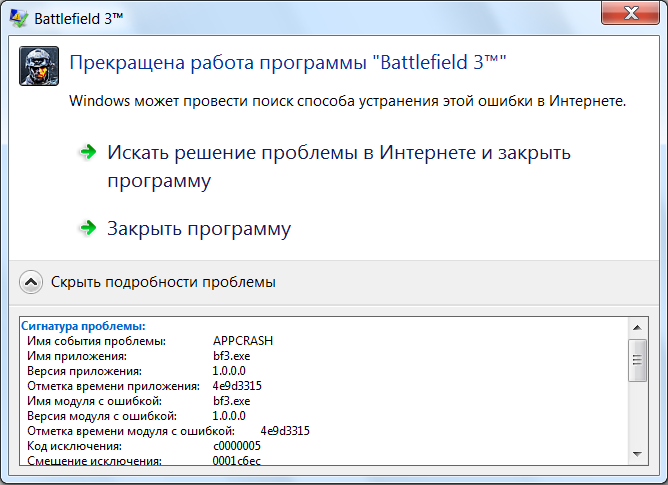Click the Battlefield 3 soldier icon
The height and width of the screenshot is (485, 668).
(39, 66)
